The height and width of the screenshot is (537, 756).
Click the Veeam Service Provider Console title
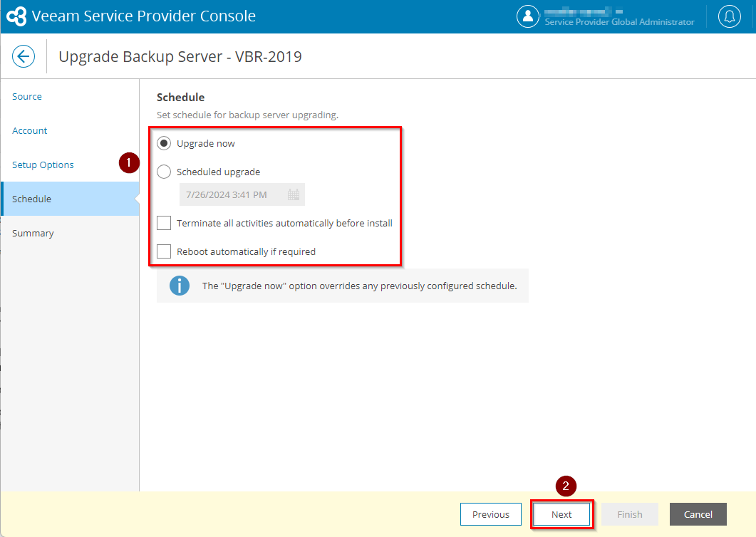(144, 16)
